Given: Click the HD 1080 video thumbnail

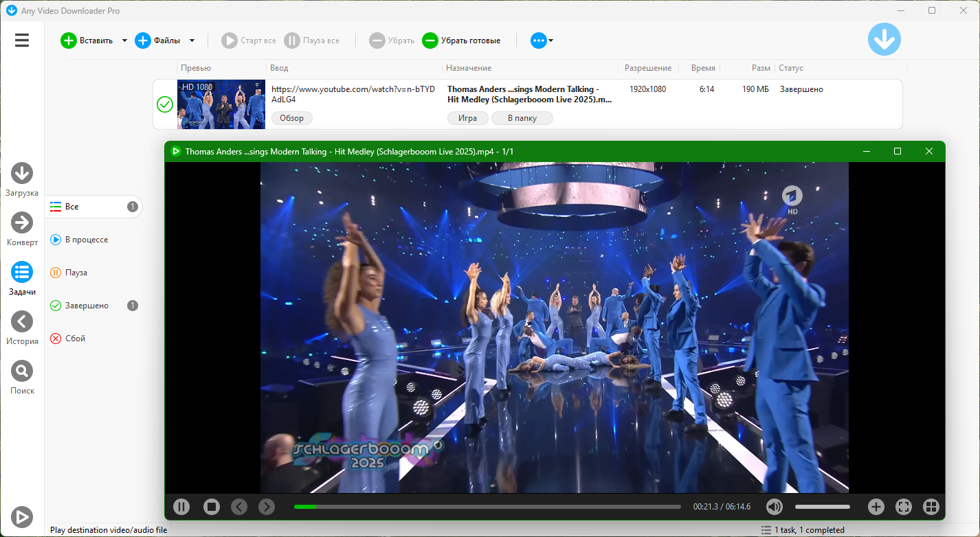Looking at the screenshot, I should pyautogui.click(x=221, y=104).
